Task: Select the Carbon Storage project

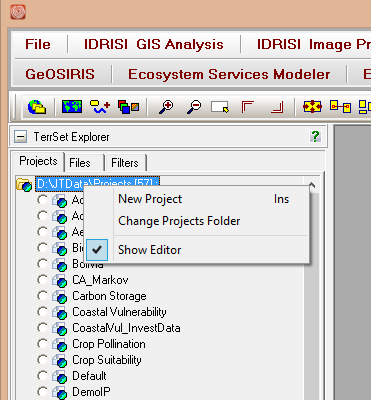Action: [109, 296]
